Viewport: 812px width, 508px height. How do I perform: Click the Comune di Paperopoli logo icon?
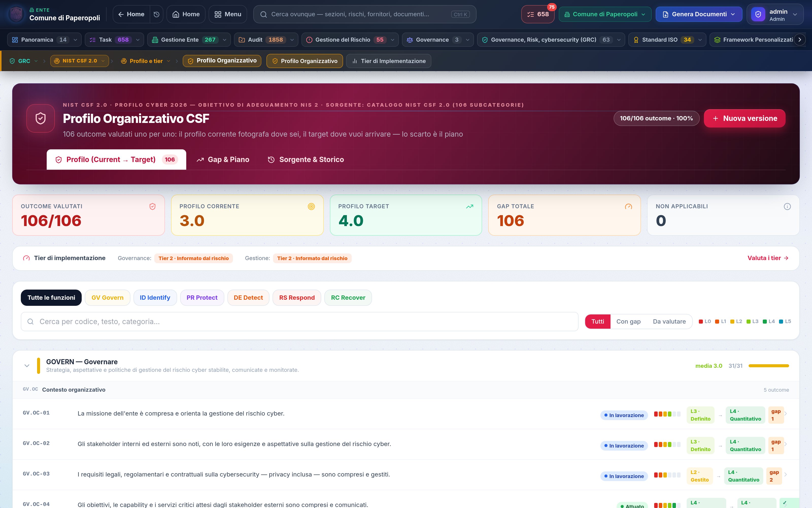(16, 14)
